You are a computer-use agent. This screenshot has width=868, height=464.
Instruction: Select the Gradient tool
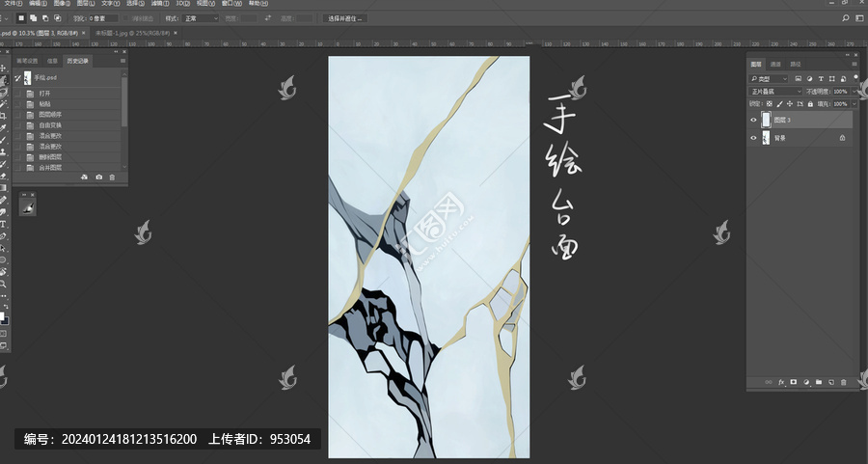click(x=3, y=188)
